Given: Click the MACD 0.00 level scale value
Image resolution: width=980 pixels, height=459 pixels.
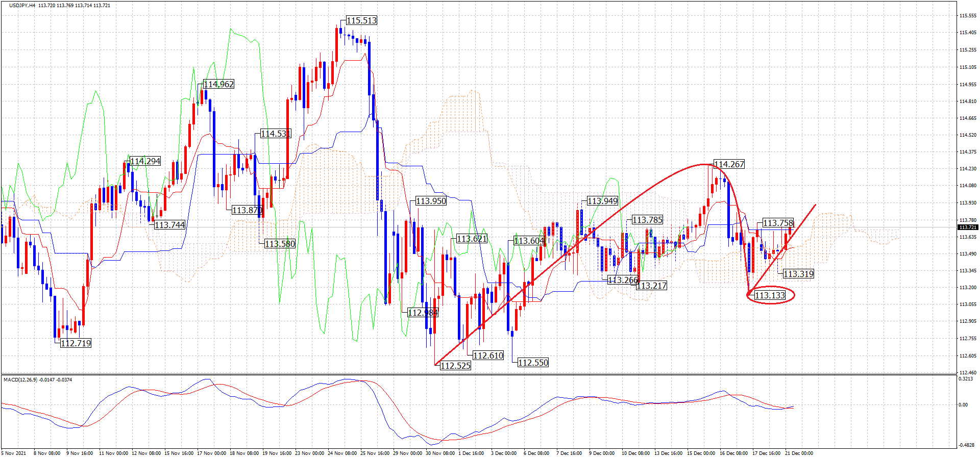Looking at the screenshot, I should click(x=963, y=405).
